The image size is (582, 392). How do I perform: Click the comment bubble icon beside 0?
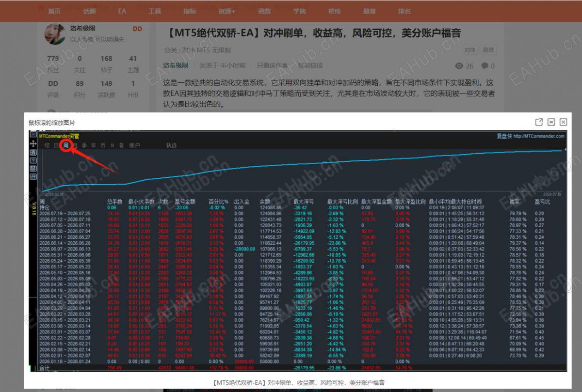[485, 66]
